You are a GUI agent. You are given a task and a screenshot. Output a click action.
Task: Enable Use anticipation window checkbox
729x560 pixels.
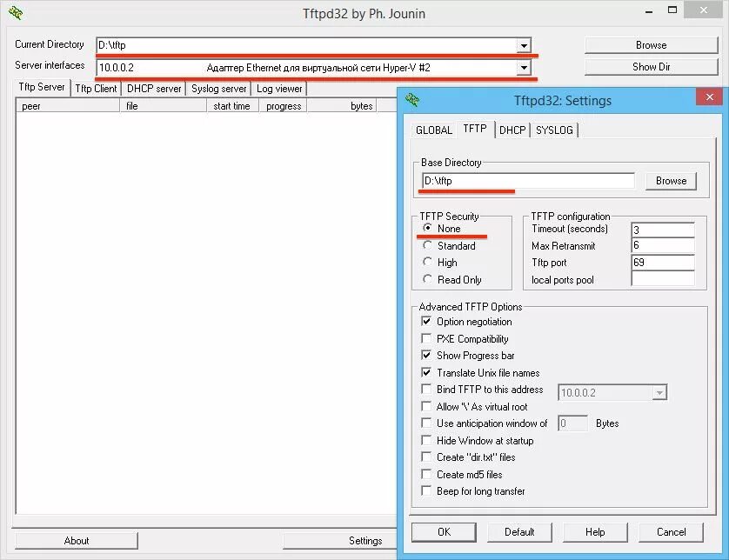426,423
